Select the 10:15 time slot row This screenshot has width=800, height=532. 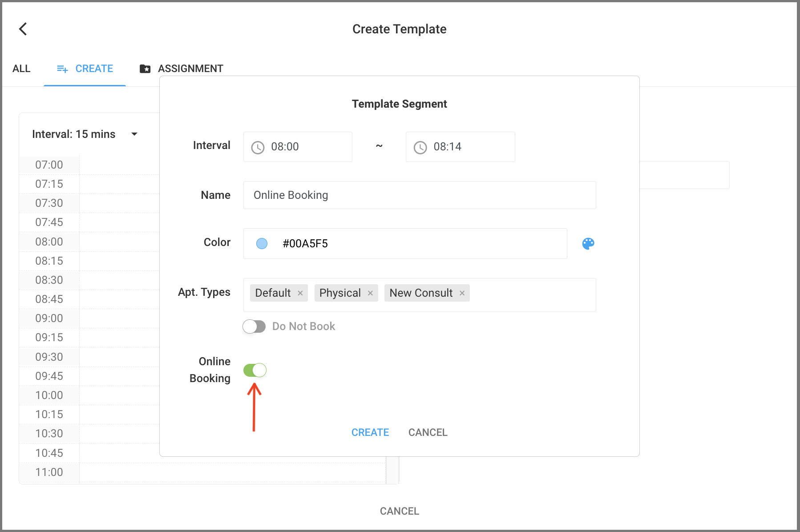[x=89, y=414]
